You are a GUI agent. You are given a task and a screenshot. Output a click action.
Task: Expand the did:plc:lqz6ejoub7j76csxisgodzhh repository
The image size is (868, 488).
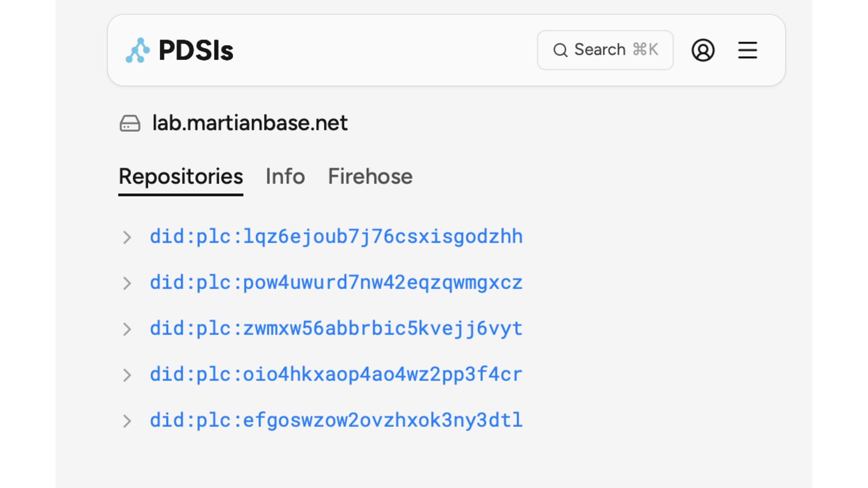click(x=127, y=237)
